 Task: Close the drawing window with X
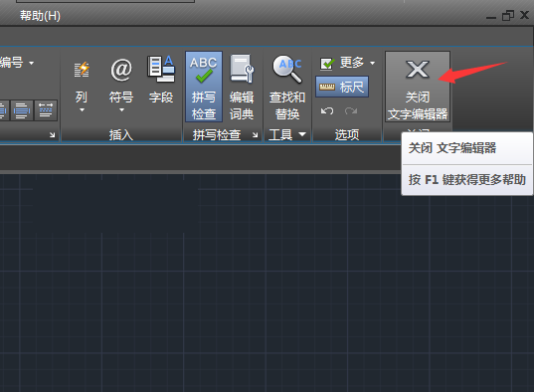[x=524, y=15]
